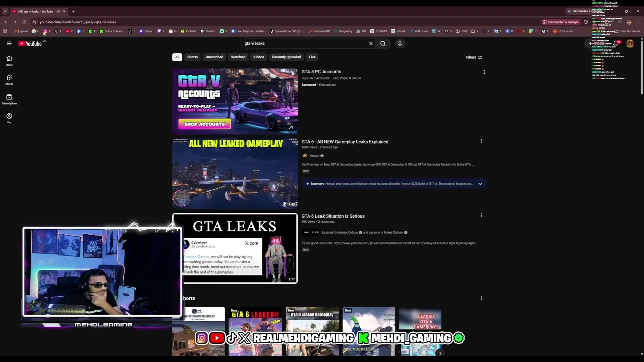
Task: Go to the YouTube logo homepage
Action: 30,44
